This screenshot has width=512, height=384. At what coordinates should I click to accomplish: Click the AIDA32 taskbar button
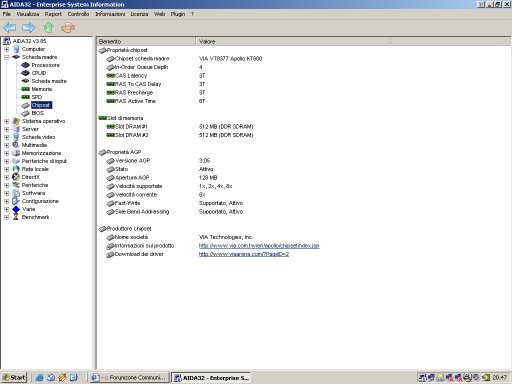pos(211,377)
